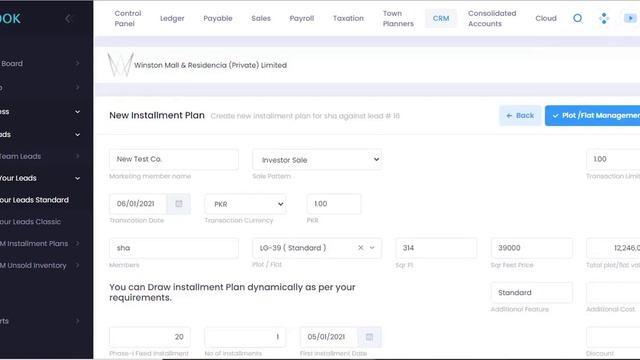The image size is (640, 360).
Task: Open the Town Planners menu
Action: (398, 18)
